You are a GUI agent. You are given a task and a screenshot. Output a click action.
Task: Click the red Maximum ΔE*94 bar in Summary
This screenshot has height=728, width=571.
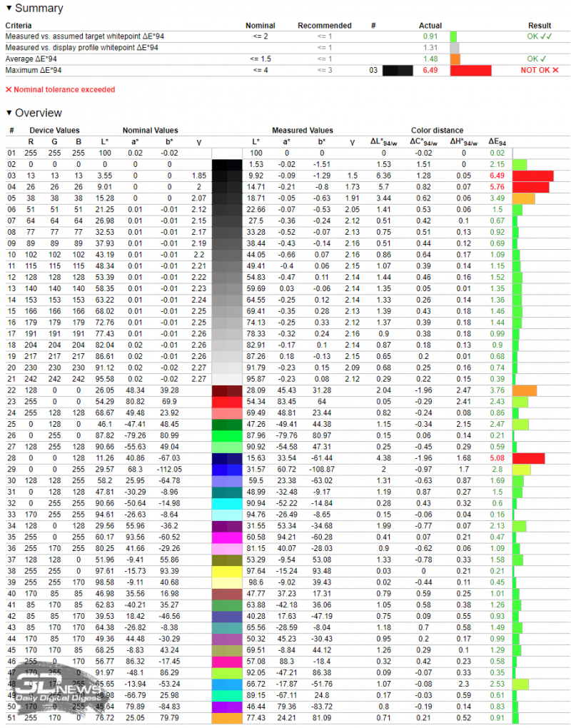470,70
